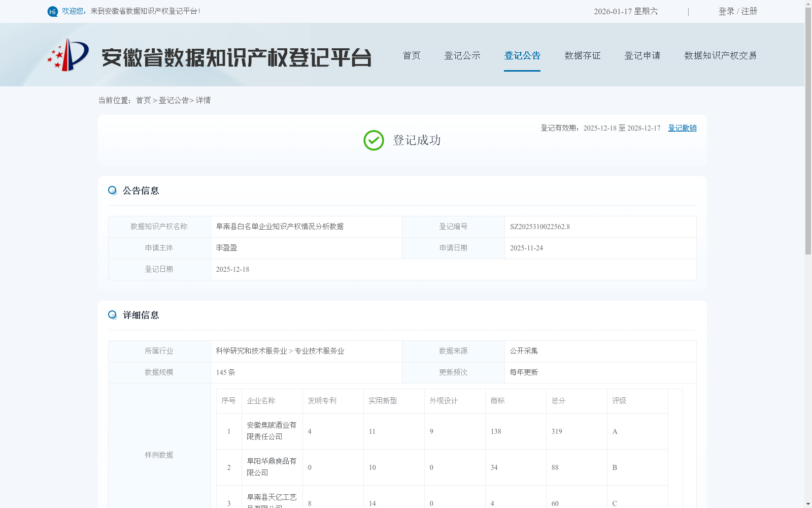Click rating B in row 2
The height and width of the screenshot is (508, 812).
[615, 467]
